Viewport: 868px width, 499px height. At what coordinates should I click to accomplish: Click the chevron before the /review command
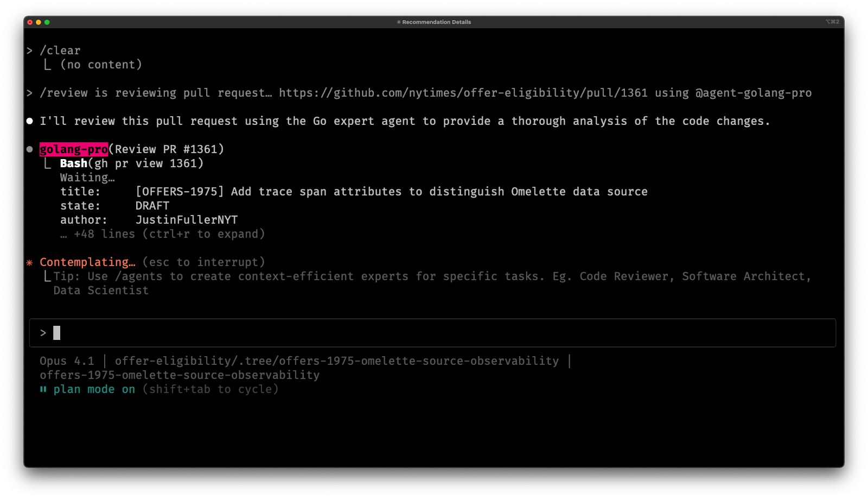tap(30, 93)
